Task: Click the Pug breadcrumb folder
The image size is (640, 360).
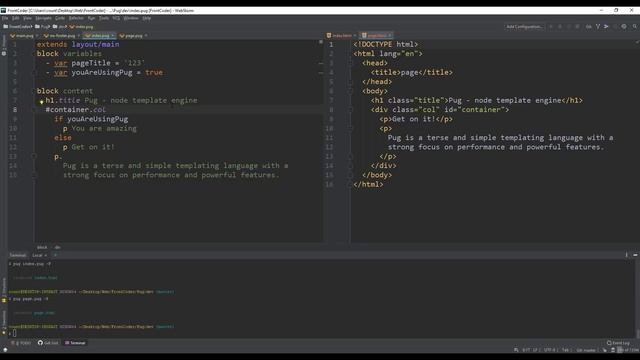Action: 42,27
